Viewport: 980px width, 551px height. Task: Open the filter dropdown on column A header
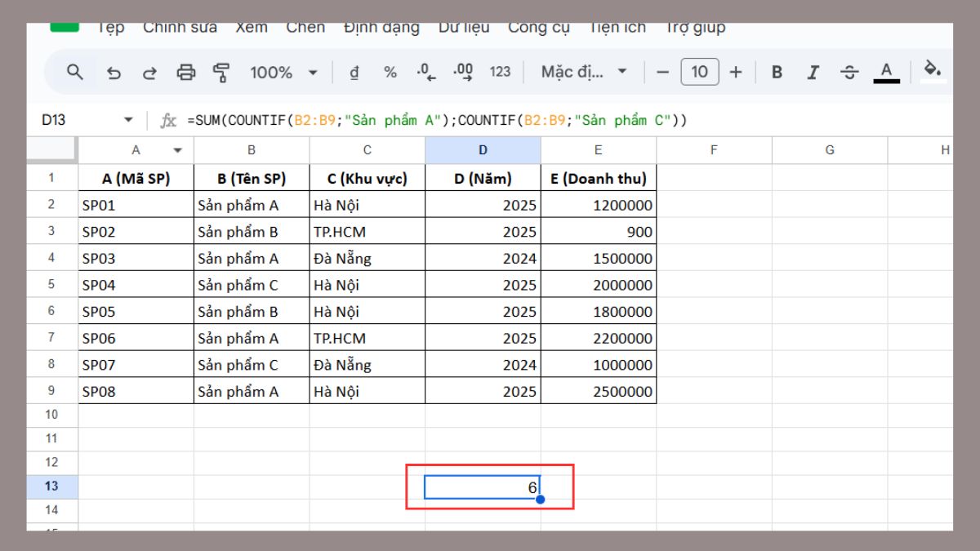[177, 149]
